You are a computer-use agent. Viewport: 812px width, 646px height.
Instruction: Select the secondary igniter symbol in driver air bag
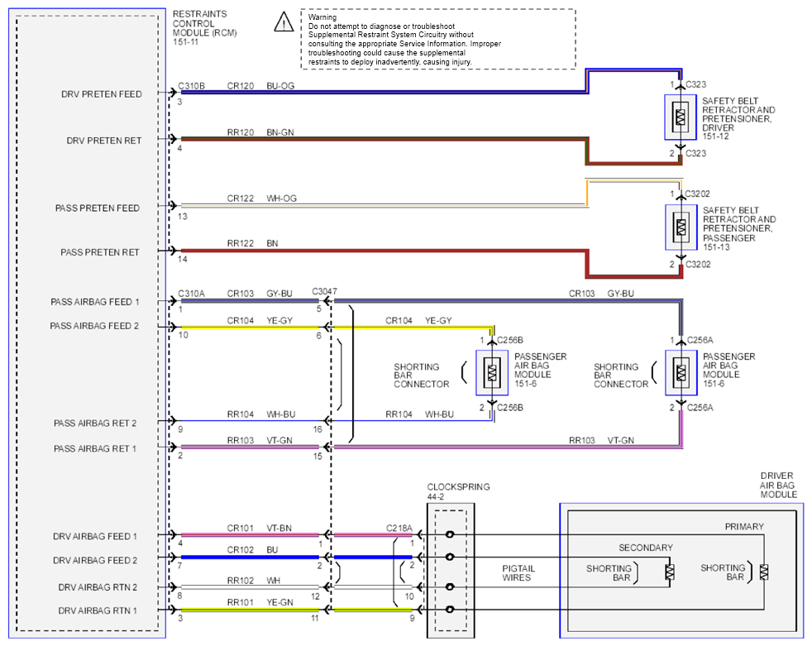tap(670, 572)
